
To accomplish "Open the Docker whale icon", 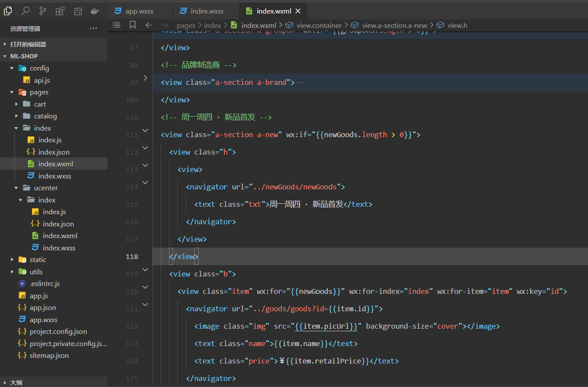I will (x=95, y=11).
